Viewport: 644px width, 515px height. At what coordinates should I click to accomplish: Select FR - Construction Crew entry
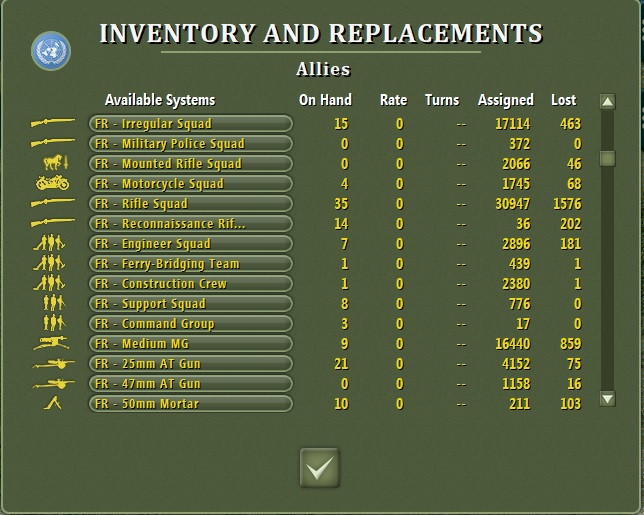(x=191, y=283)
